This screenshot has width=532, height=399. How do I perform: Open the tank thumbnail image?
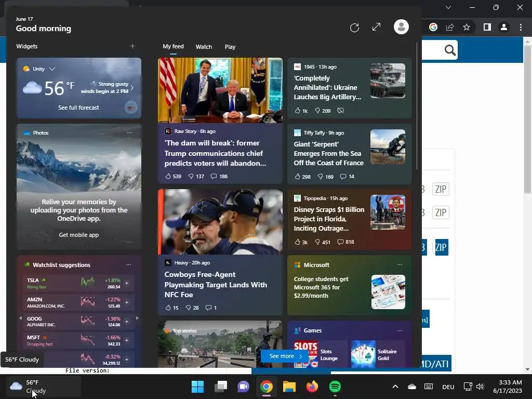click(388, 81)
